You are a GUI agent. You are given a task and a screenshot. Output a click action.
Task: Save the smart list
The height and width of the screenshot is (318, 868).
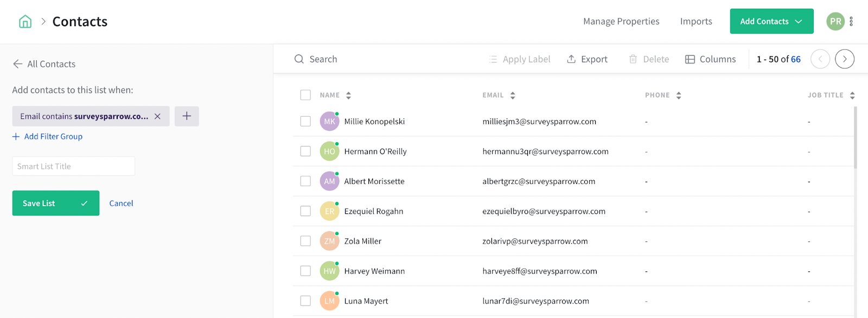tap(56, 203)
